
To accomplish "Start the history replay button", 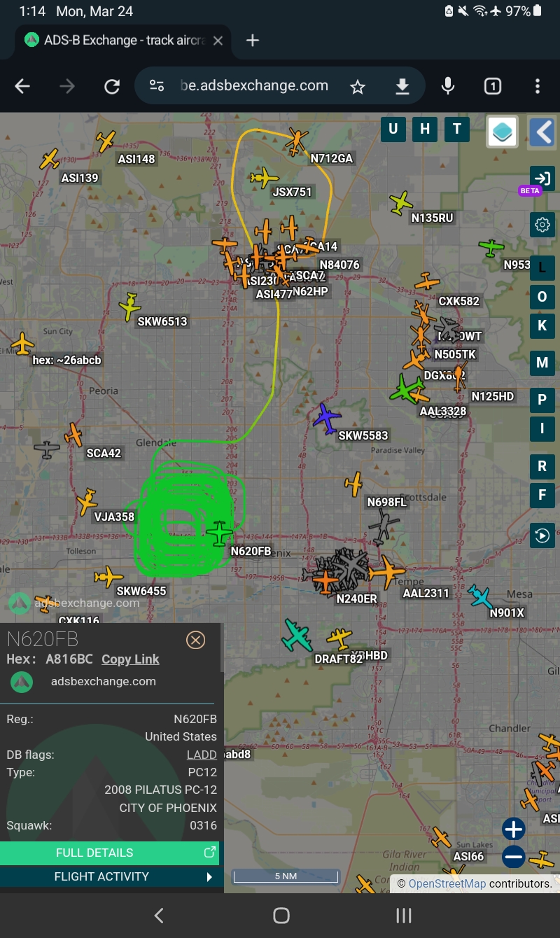I will click(542, 536).
